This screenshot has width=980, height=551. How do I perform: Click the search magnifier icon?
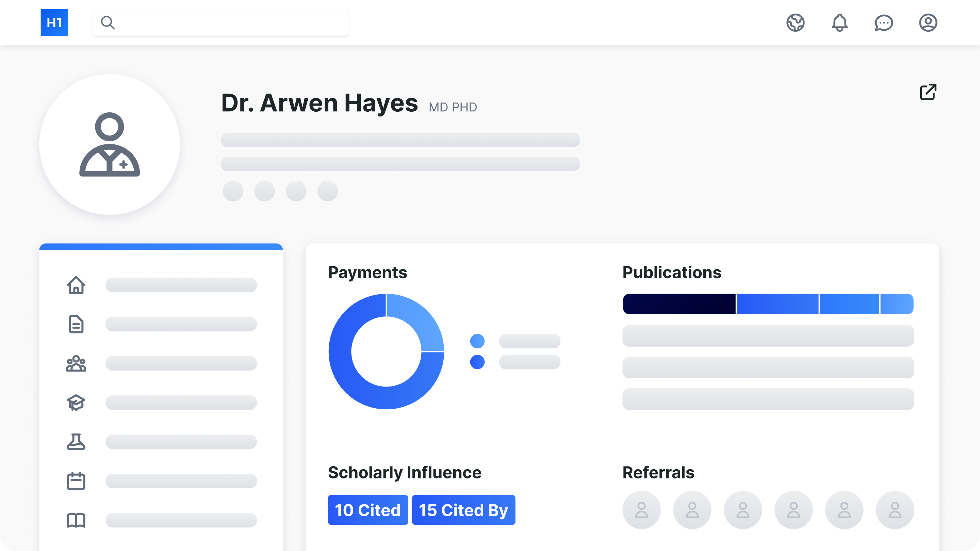coord(108,22)
